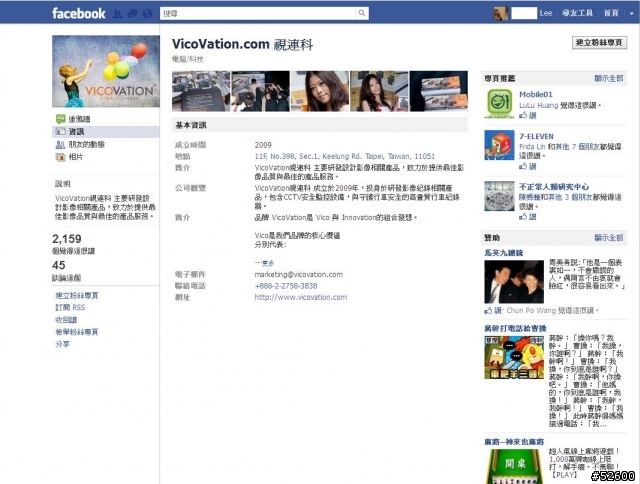This screenshot has height=484, width=640.
Task: Open 7-ELEVEN page title link
Action: [536, 136]
